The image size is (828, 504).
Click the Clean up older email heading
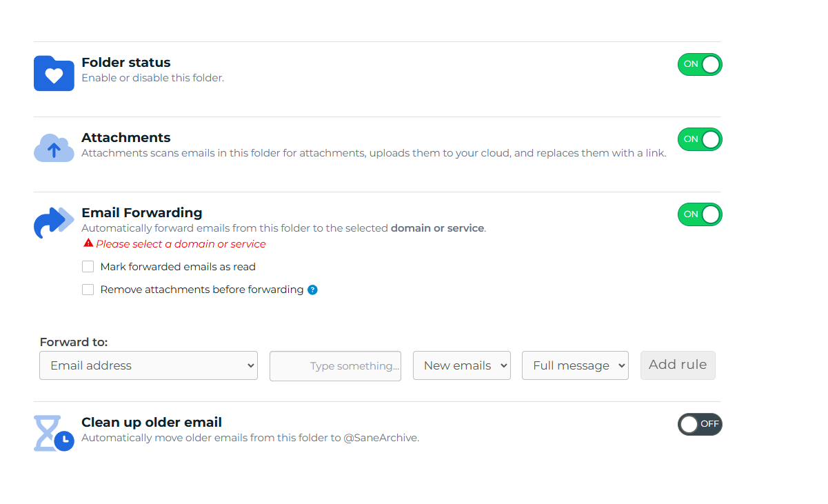(x=152, y=422)
